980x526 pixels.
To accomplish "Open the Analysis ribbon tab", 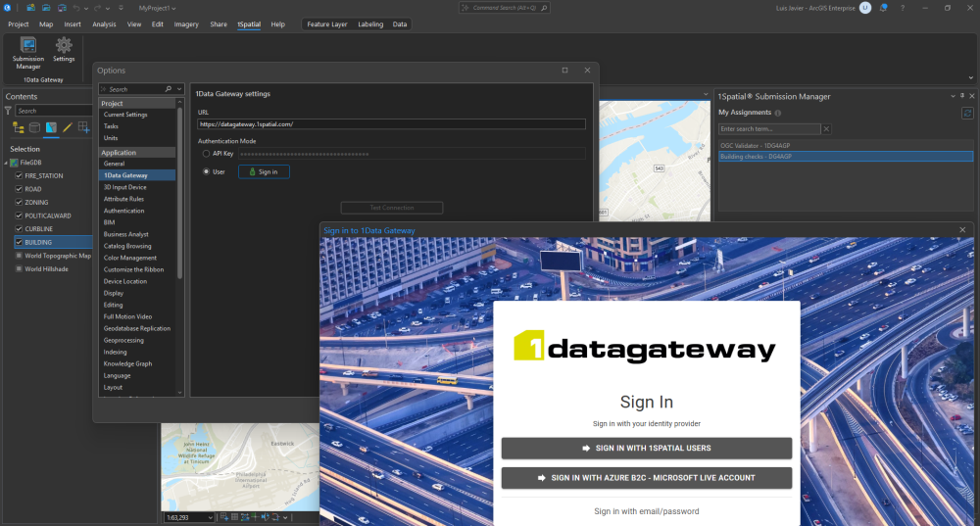I will [104, 24].
